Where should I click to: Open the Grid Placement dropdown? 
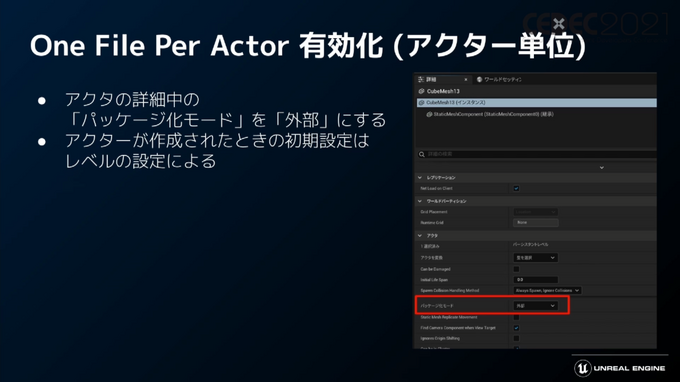point(536,212)
